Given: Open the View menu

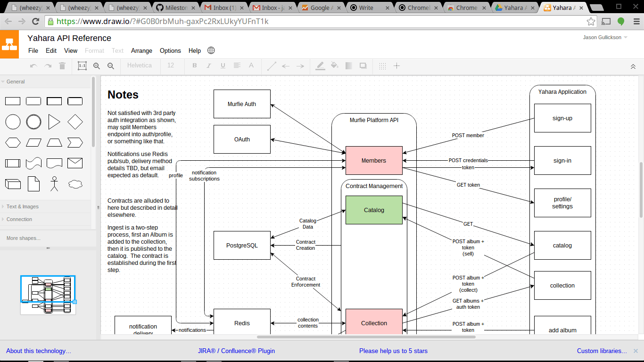Looking at the screenshot, I should [71, 50].
